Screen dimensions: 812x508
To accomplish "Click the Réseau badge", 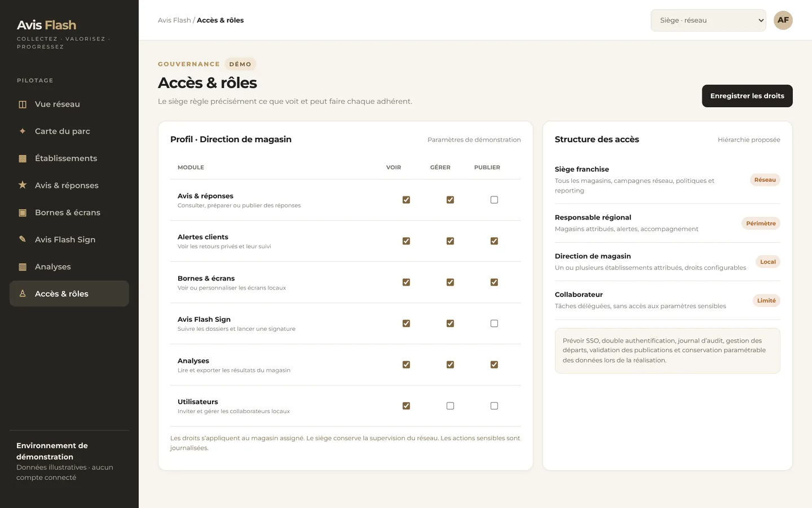I will [765, 180].
